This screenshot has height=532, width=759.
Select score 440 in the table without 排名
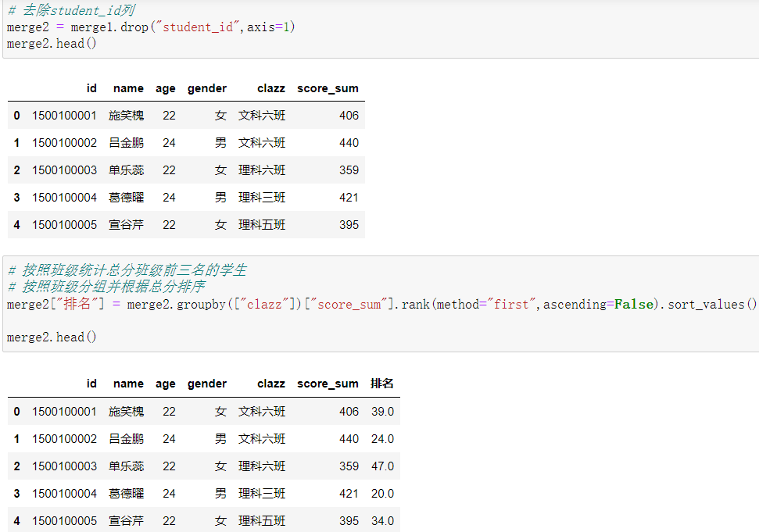coord(349,143)
